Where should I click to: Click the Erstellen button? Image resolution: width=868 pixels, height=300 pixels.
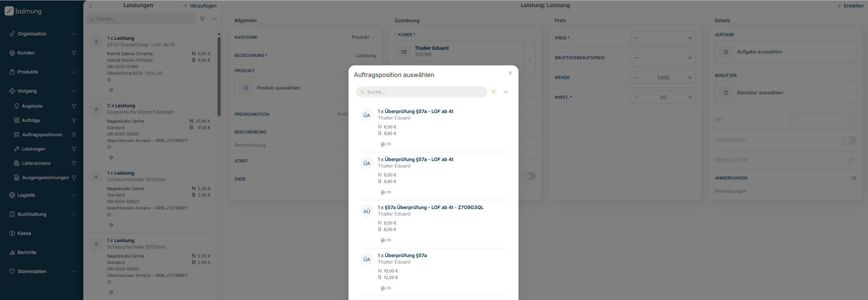pos(850,6)
